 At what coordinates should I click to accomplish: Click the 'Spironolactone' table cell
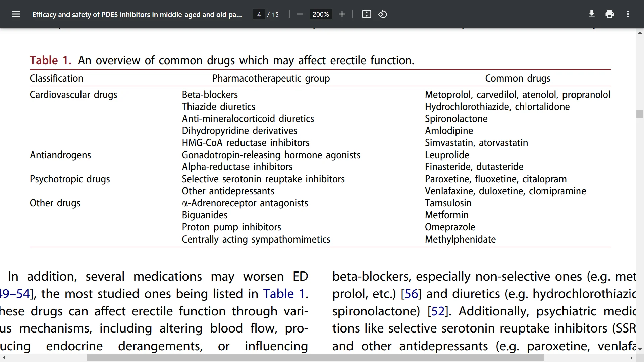pos(456,119)
